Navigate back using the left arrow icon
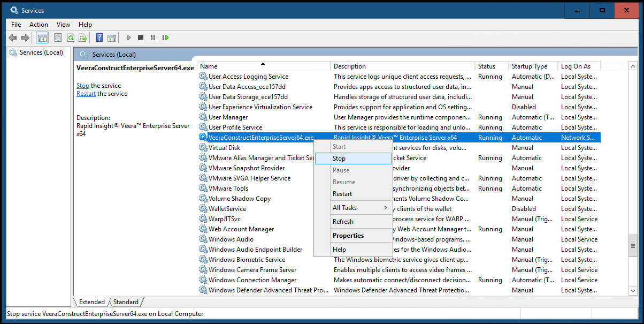The height and width of the screenshot is (324, 644). 12,37
